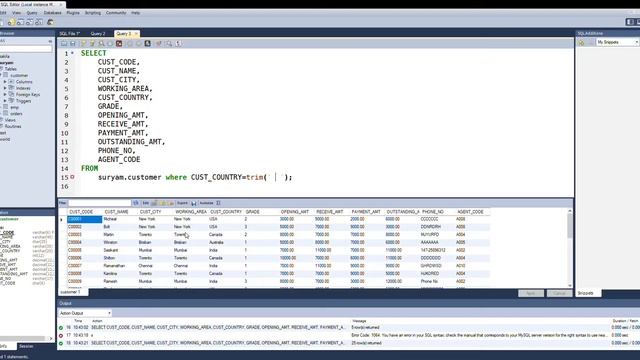The image size is (640, 360).
Task: Toggle the auto-commit mode icon
Action: (147, 43)
